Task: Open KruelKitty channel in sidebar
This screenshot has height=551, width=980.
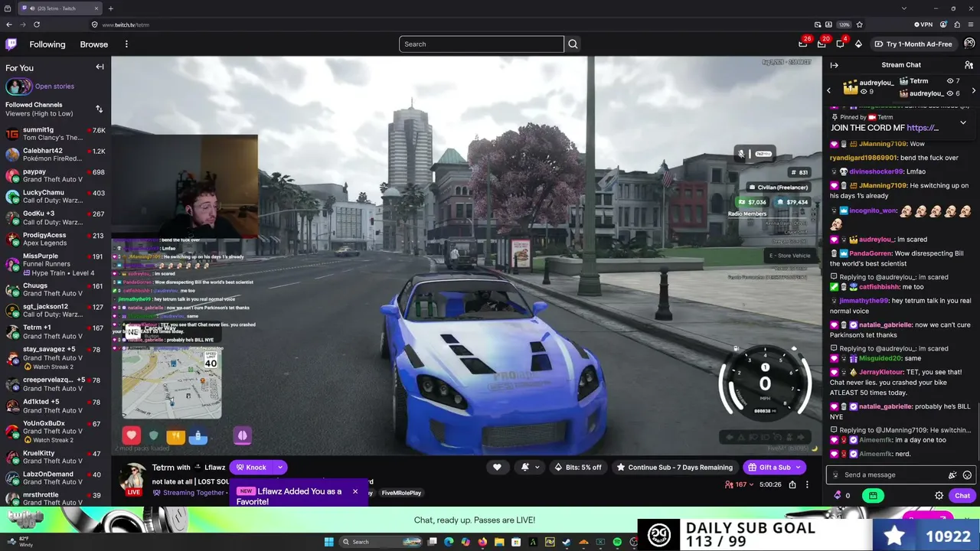Action: [x=54, y=457]
